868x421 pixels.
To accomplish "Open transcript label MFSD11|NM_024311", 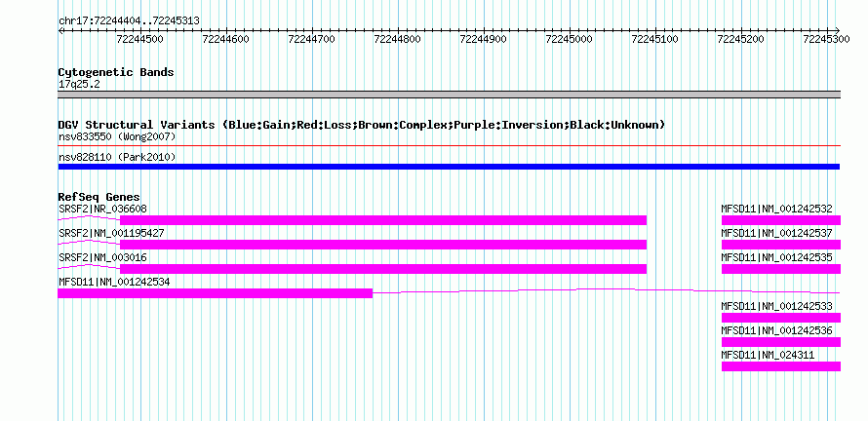I will [769, 355].
